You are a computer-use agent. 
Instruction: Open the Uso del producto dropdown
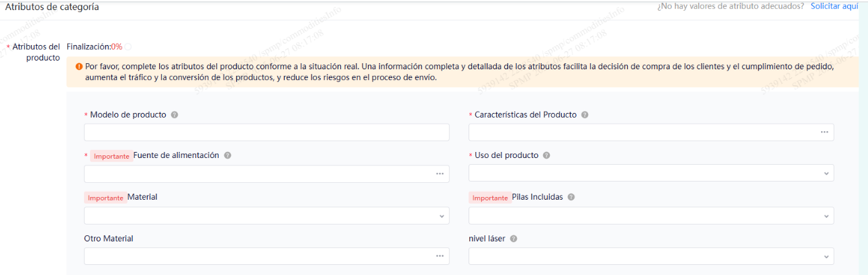[x=650, y=173]
